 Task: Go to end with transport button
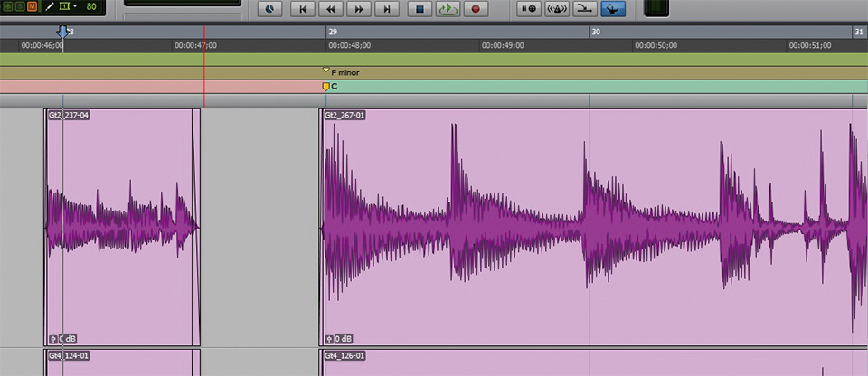[387, 9]
